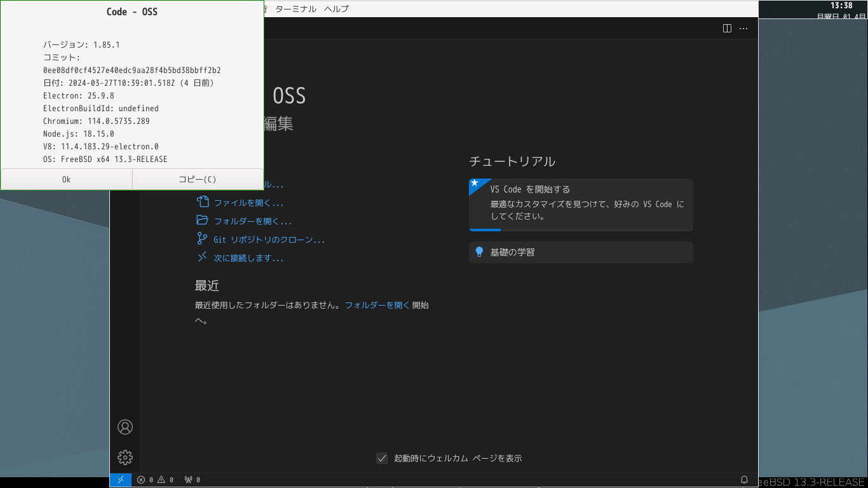Click the forwarded ports status indicator
The height and width of the screenshot is (488, 868).
[192, 480]
